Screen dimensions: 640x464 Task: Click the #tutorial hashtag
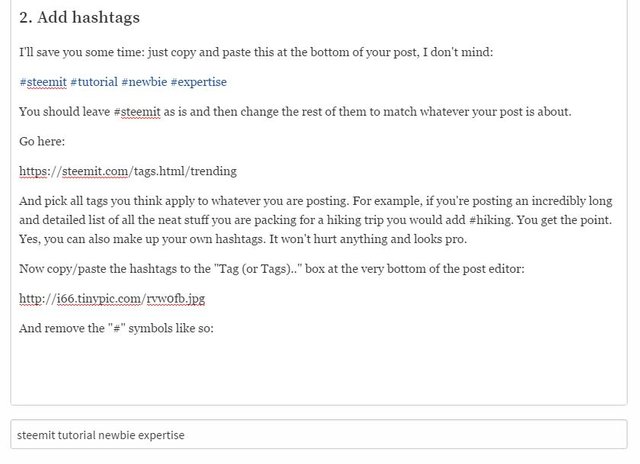pyautogui.click(x=93, y=81)
